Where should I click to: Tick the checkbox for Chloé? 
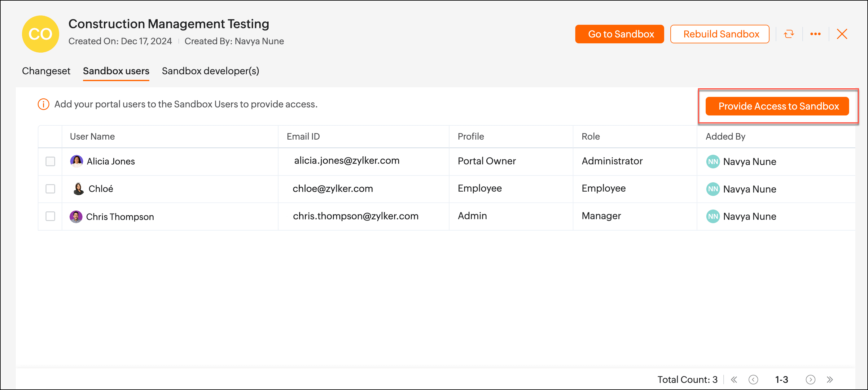pyautogui.click(x=50, y=189)
